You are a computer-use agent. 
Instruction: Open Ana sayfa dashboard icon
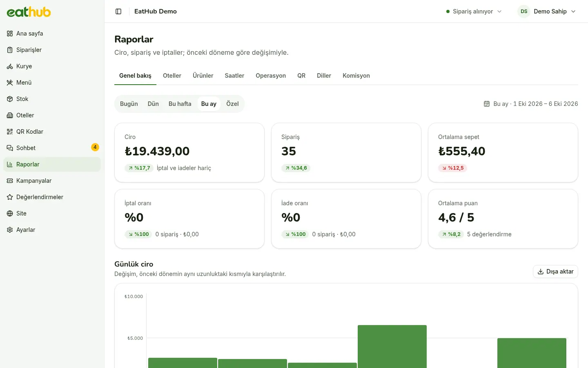(10, 34)
